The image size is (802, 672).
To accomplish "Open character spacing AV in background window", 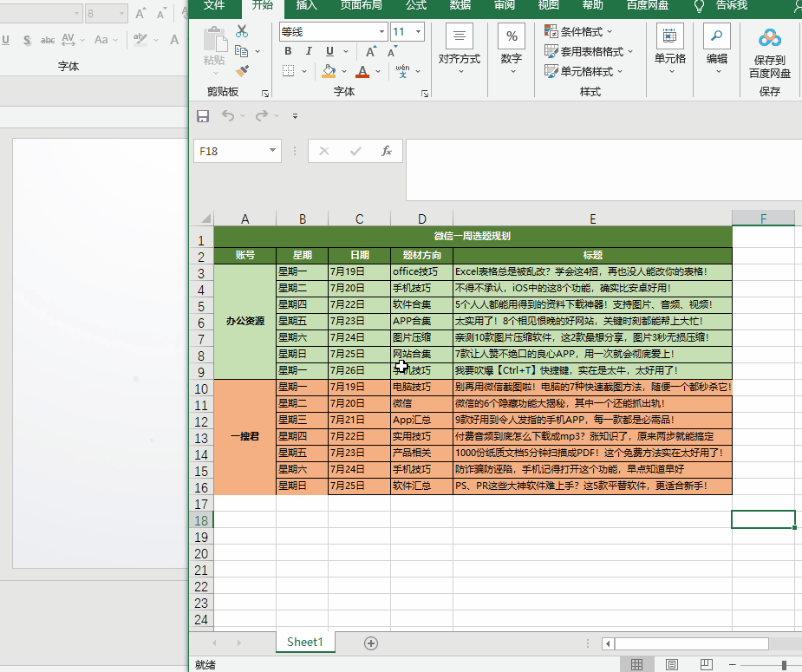I will (x=68, y=40).
